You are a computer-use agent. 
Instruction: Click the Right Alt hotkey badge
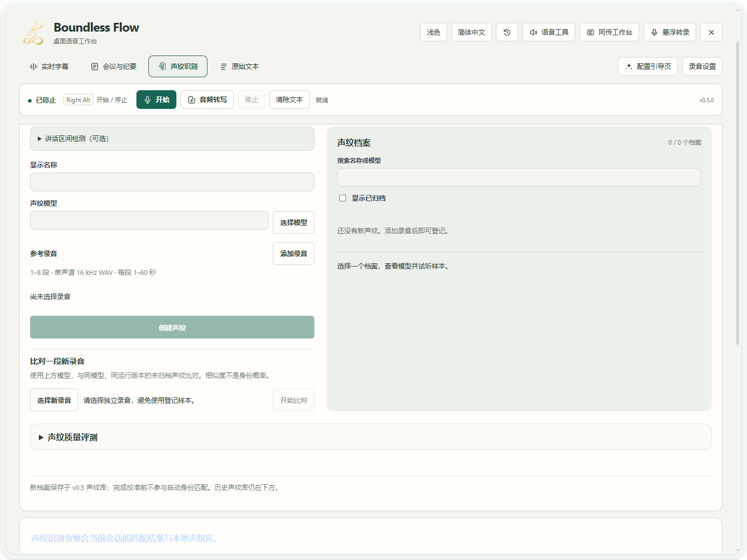tap(78, 100)
